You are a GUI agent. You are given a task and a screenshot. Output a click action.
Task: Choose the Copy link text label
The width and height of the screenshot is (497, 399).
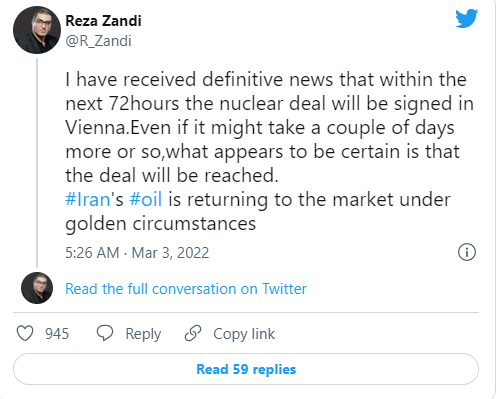[x=244, y=334]
